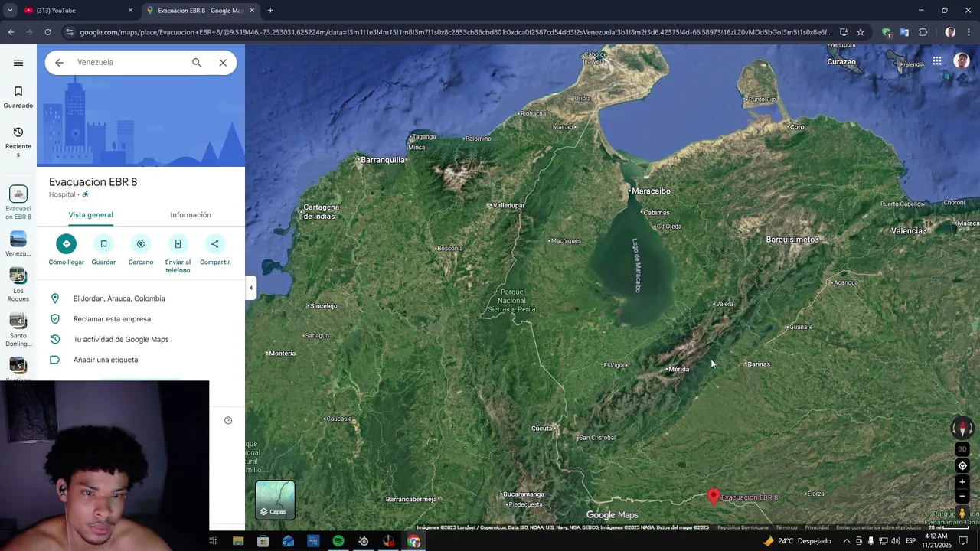The image size is (980, 551).
Task: Toggle the 3D view button
Action: [962, 449]
